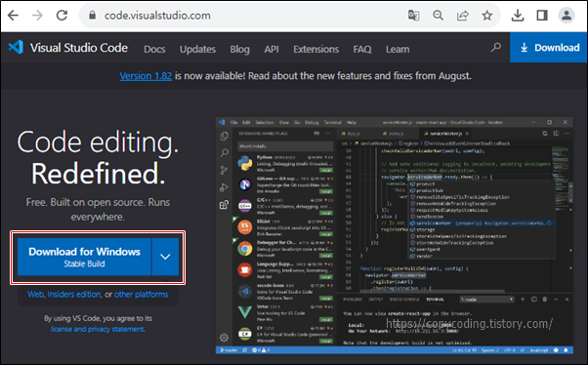The width and height of the screenshot is (588, 365).
Task: Open the other platforms link
Action: (141, 294)
